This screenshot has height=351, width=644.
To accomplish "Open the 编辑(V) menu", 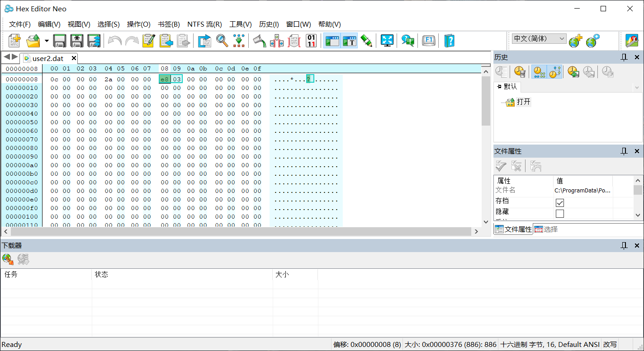I will [49, 24].
